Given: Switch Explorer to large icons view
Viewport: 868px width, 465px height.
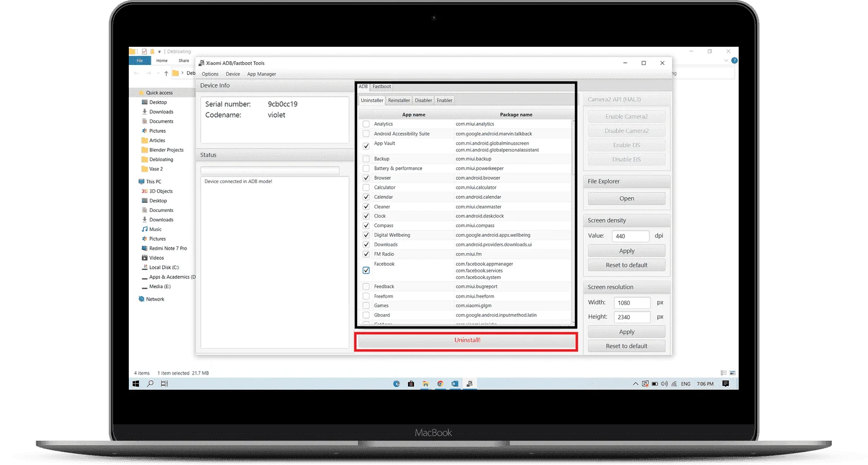Looking at the screenshot, I should click(x=732, y=373).
